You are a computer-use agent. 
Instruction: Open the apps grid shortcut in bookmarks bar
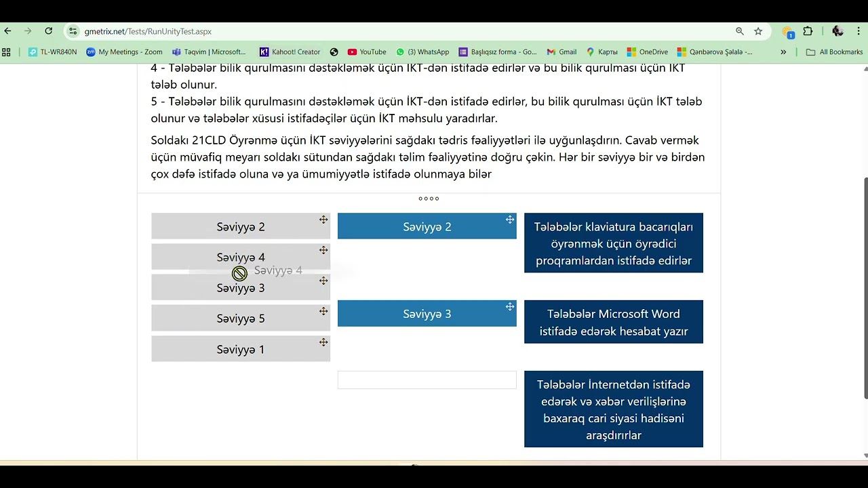click(6, 52)
